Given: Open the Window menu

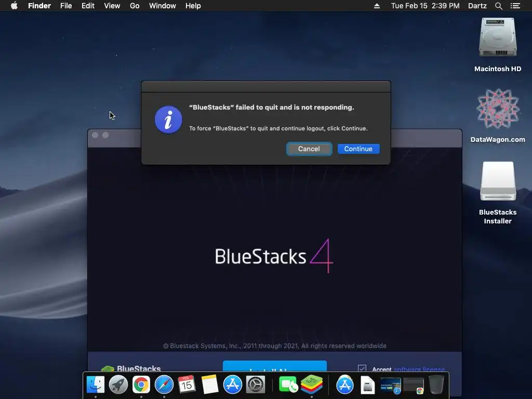Looking at the screenshot, I should (162, 6).
